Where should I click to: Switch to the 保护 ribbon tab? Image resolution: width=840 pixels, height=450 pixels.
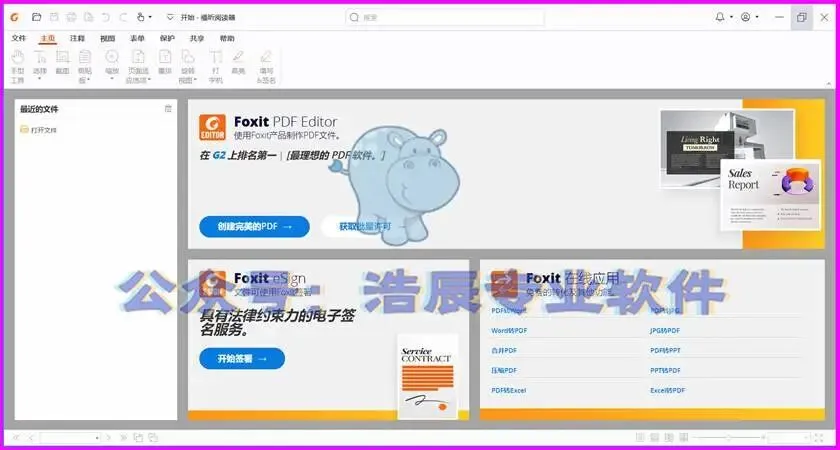click(167, 39)
